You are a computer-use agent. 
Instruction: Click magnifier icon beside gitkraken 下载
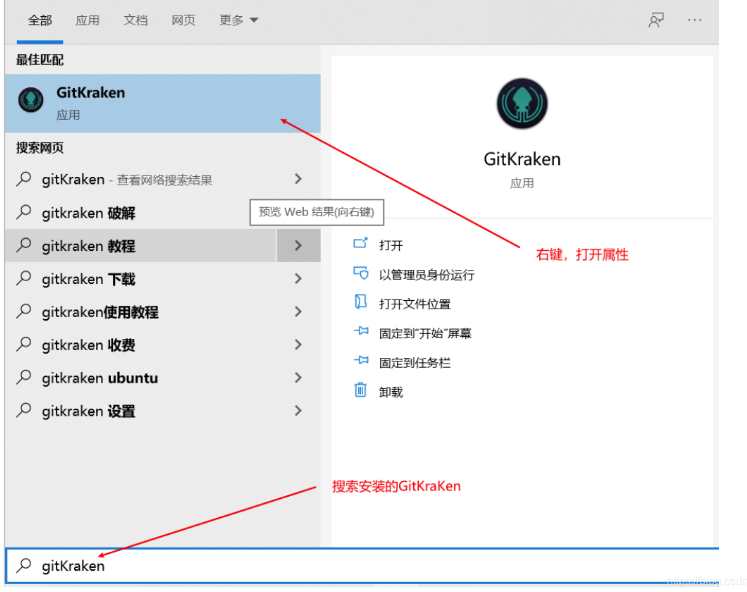[23, 278]
